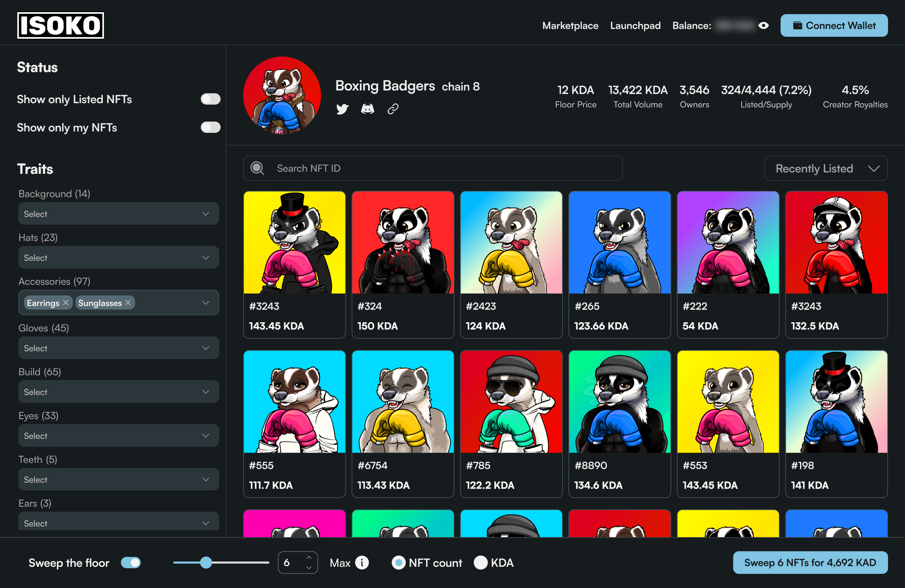This screenshot has width=905, height=588.
Task: Open the Discord server icon
Action: pos(367,109)
